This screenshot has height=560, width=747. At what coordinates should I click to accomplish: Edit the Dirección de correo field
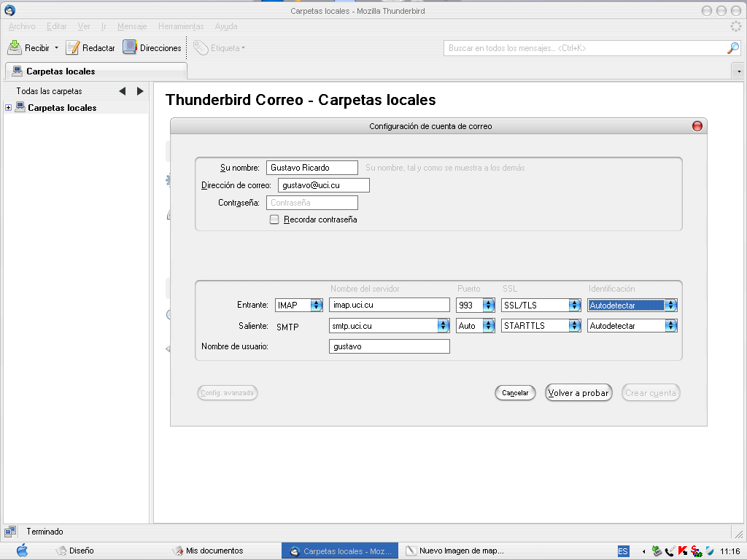point(323,185)
